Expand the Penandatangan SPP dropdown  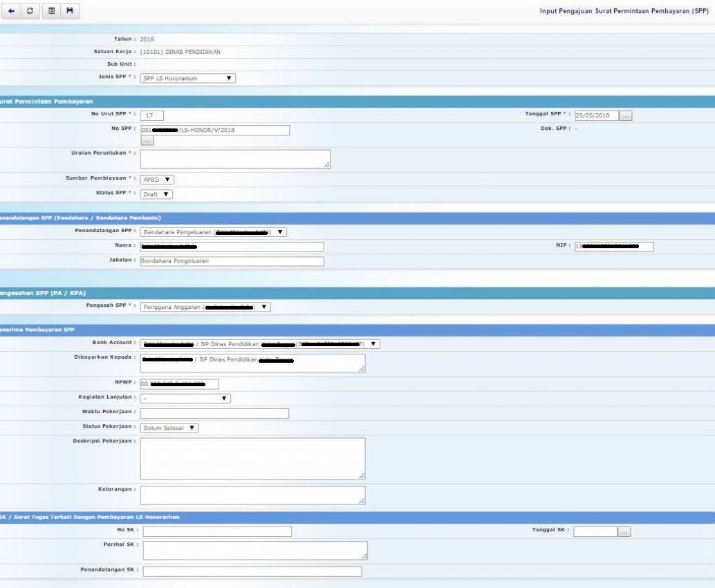[x=213, y=233]
